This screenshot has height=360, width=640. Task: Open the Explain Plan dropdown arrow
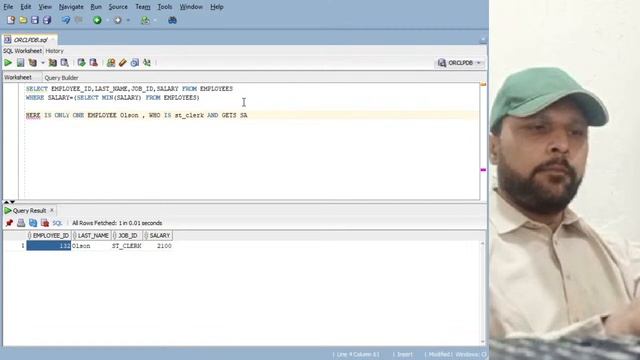coord(43,63)
